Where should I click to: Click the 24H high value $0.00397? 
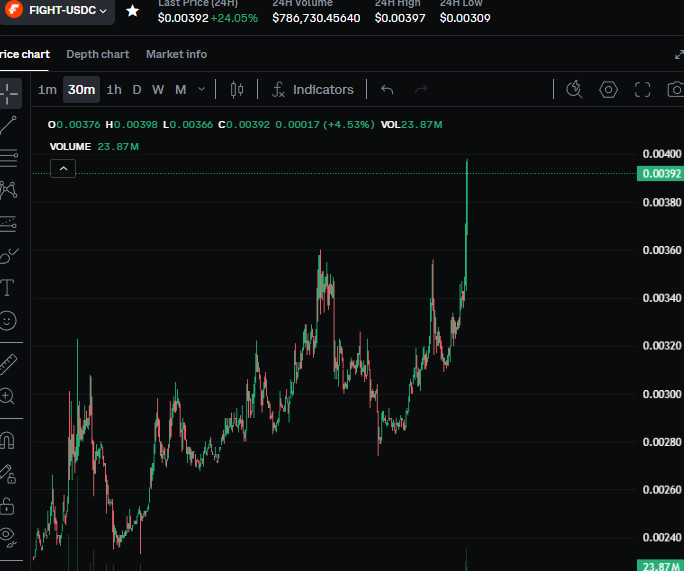pyautogui.click(x=400, y=18)
